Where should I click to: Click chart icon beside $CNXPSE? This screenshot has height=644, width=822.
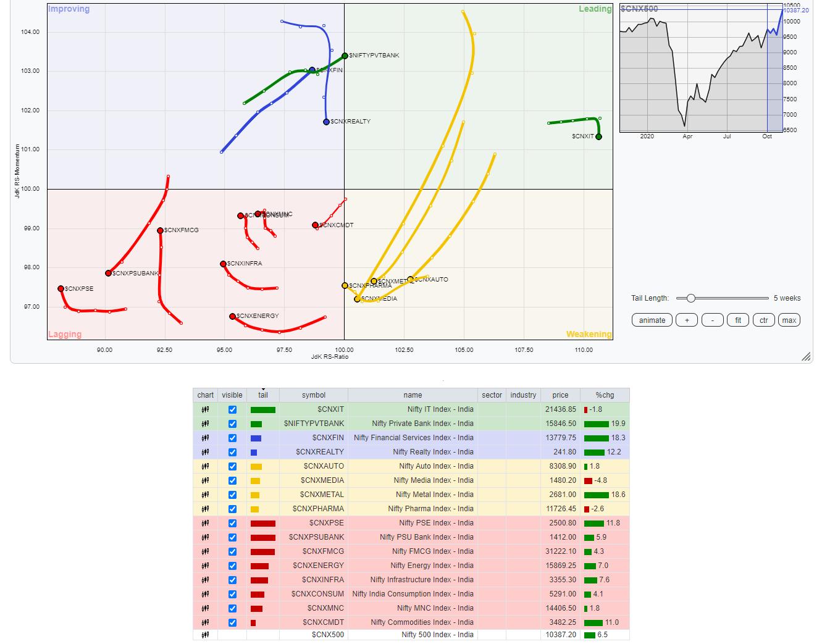coord(205,523)
